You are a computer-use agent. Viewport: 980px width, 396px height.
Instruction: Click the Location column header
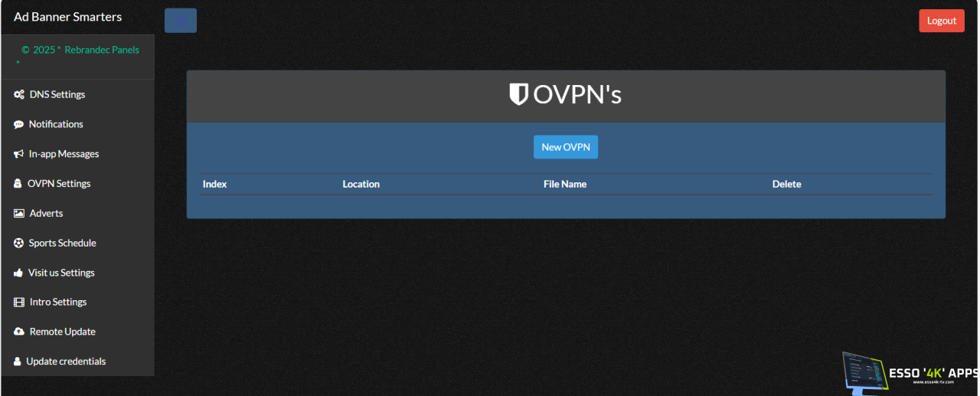pos(361,184)
